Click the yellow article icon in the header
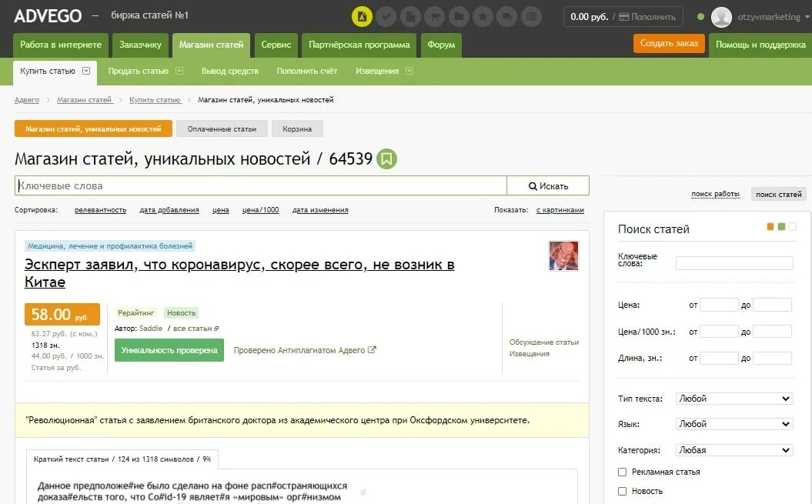 362,17
